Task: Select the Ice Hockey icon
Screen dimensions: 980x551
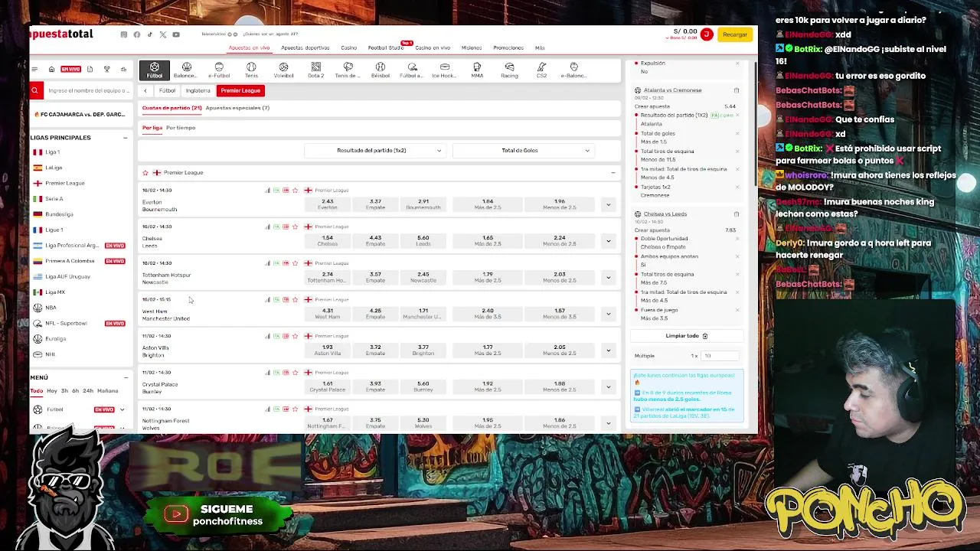Action: [444, 70]
